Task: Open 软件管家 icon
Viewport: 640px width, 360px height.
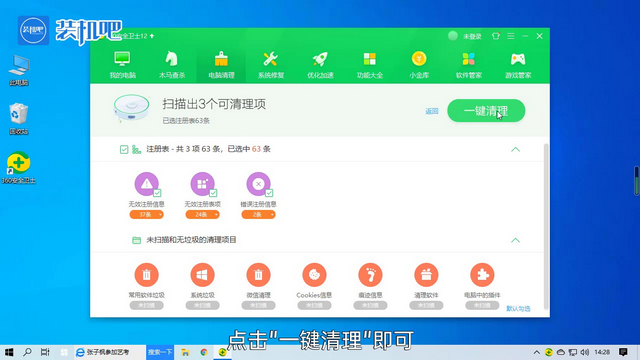Action: pos(469,64)
